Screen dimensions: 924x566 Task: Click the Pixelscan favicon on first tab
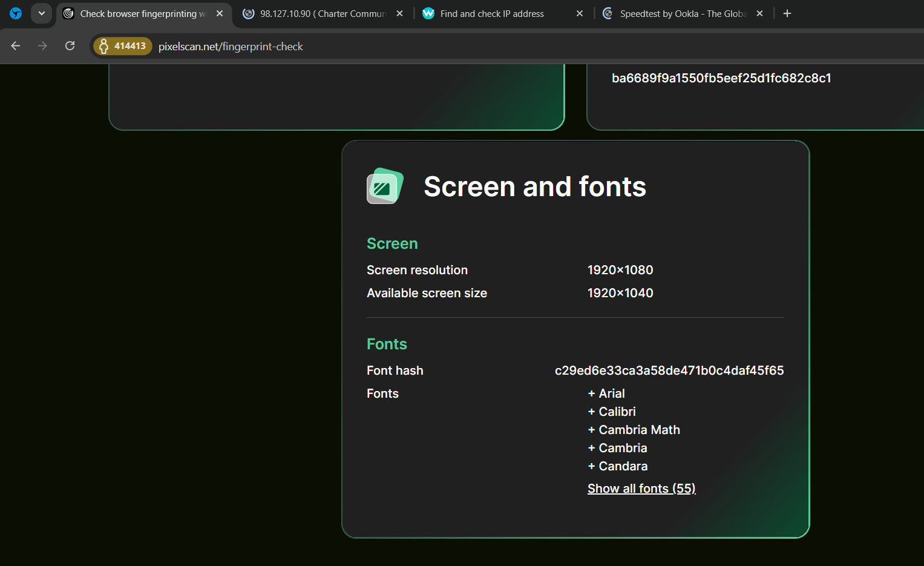(x=68, y=13)
